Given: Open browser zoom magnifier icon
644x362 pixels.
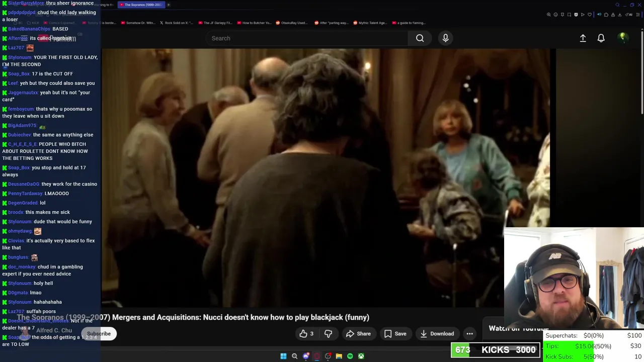Looking at the screenshot, I should [x=549, y=15].
